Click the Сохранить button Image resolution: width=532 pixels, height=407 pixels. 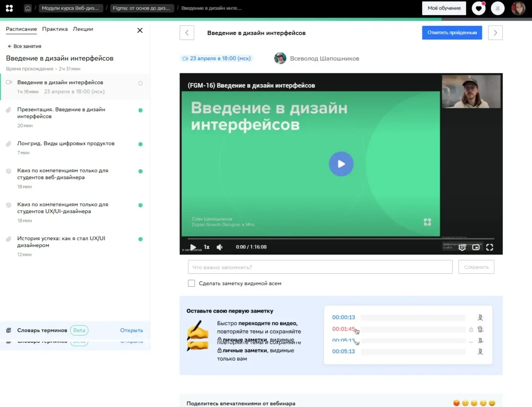point(476,267)
